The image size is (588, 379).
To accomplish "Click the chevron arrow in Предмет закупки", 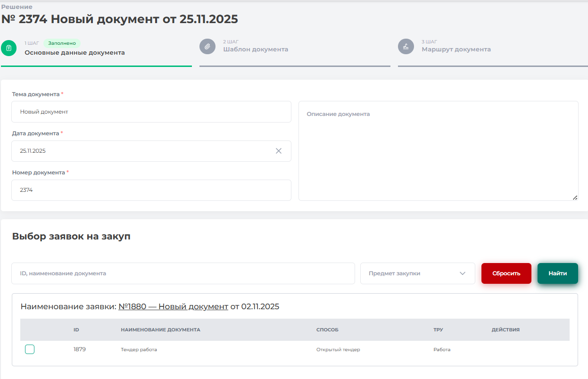I will (x=463, y=273).
